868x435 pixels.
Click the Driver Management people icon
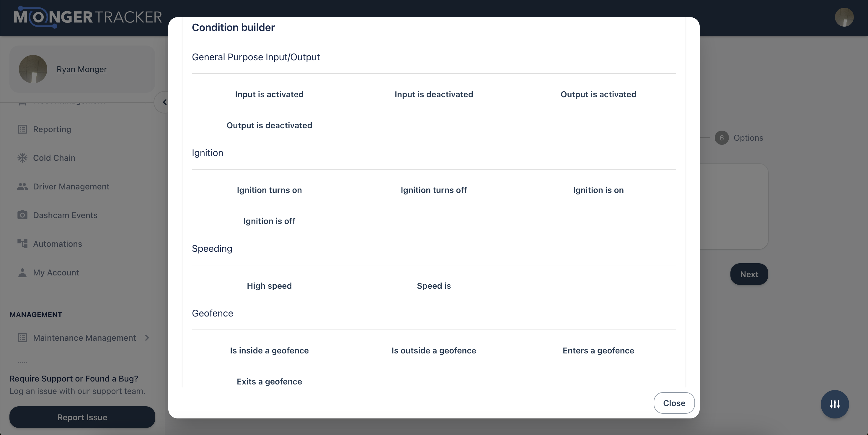[22, 186]
